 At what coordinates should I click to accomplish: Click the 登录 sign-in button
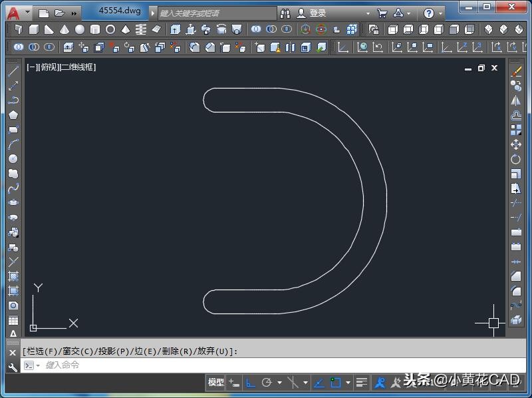pyautogui.click(x=317, y=13)
